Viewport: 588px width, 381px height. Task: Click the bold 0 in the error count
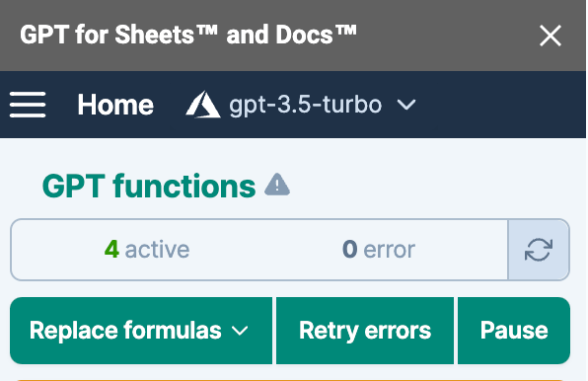click(349, 250)
